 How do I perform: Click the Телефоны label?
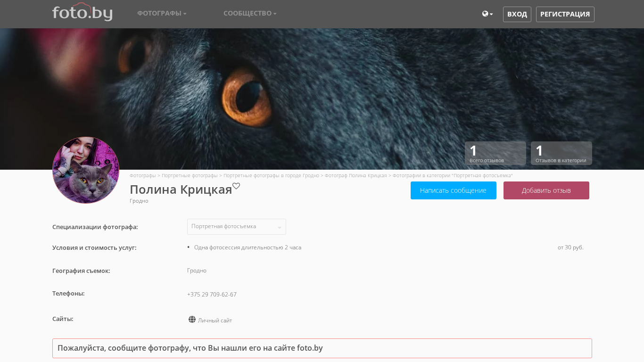68,293
